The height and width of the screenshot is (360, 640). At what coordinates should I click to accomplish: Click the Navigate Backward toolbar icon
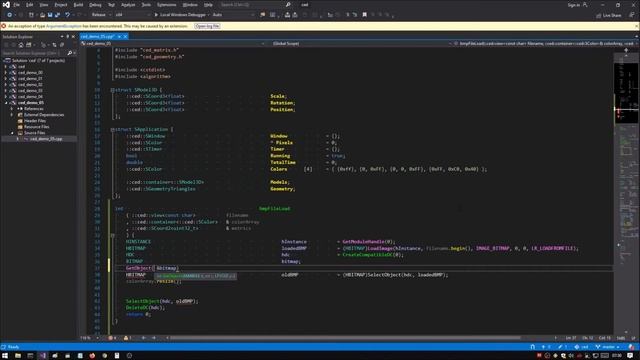click(x=9, y=15)
